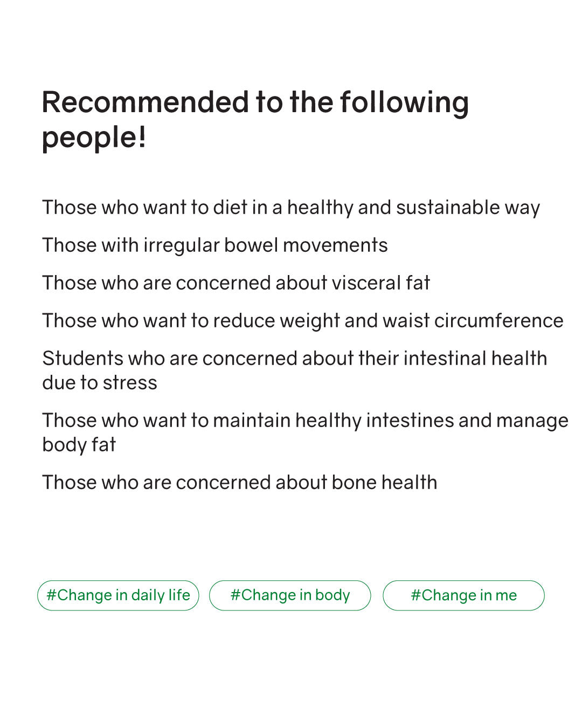Click the "Recommended to the following people!" heading
The height and width of the screenshot is (728, 582).
(255, 119)
